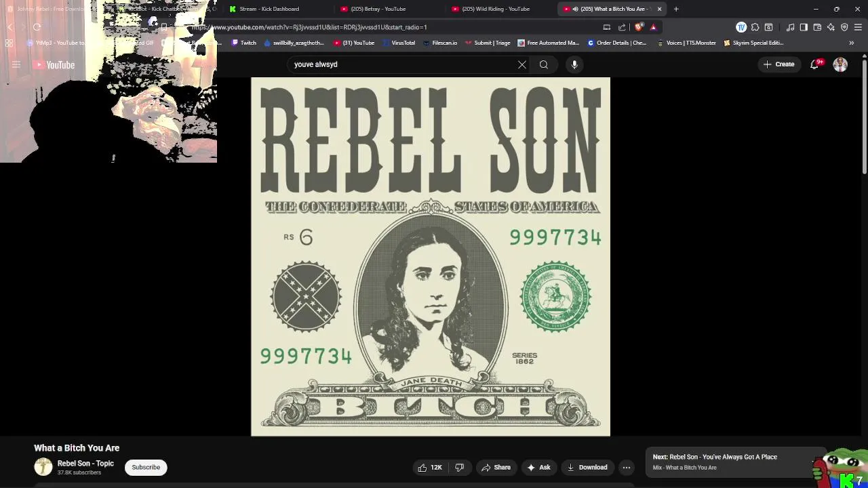Open the extensions puzzle piece icon
The image size is (868, 488).
pyautogui.click(x=755, y=27)
